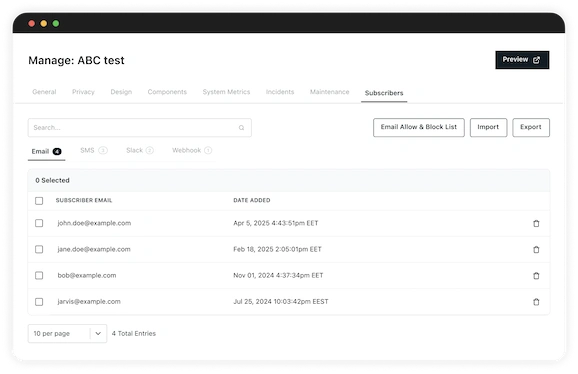Open Email Allow & Block List
The width and height of the screenshot is (578, 374).
419,127
